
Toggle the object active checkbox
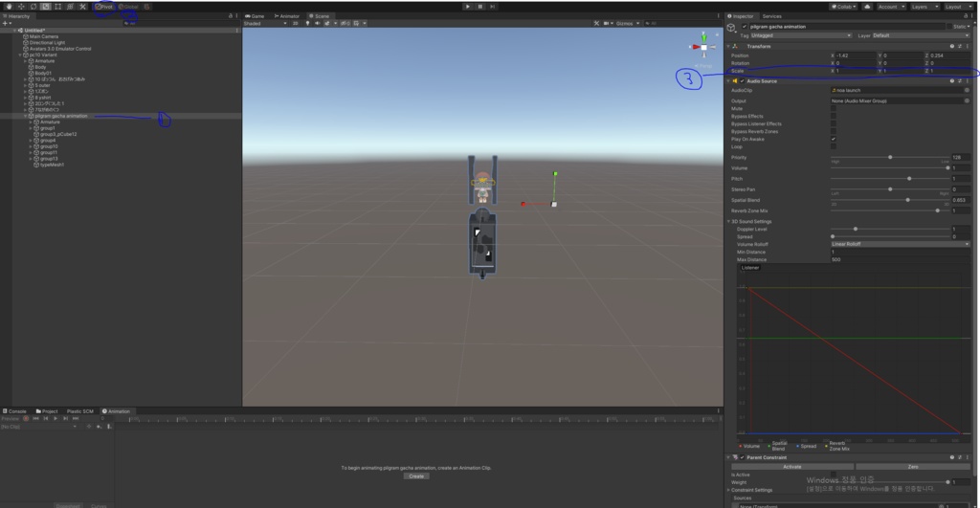tap(745, 27)
